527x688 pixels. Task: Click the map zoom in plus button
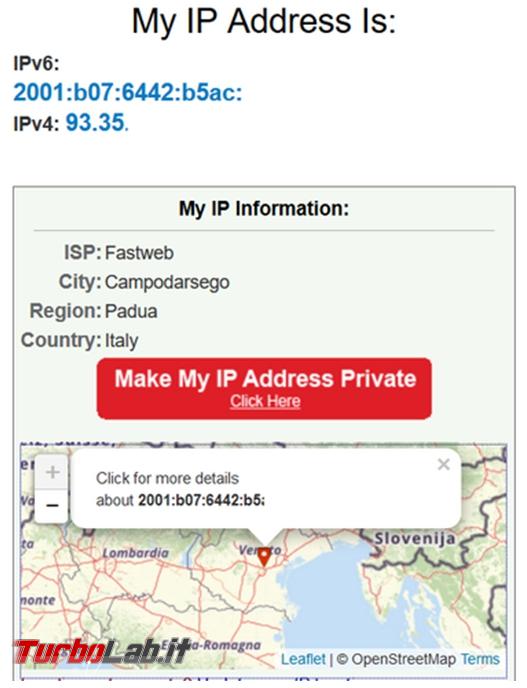(x=52, y=473)
